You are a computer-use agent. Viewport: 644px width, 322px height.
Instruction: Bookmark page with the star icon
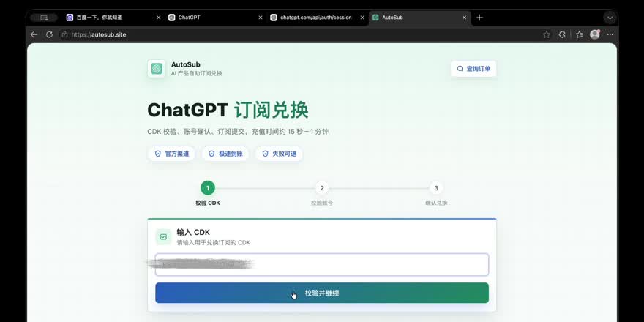click(x=547, y=34)
